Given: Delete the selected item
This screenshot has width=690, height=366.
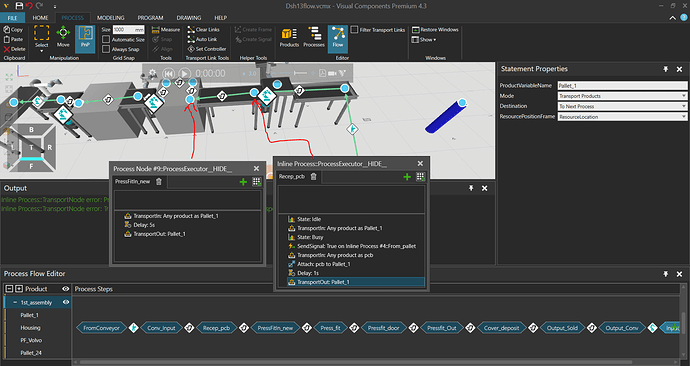Looking at the screenshot, I should [14, 49].
